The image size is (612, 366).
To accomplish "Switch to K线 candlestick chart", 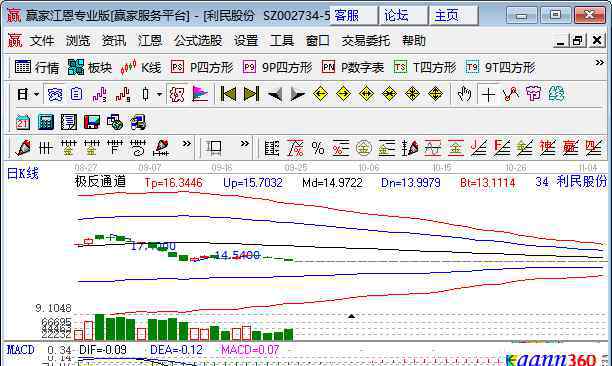I will tap(141, 68).
